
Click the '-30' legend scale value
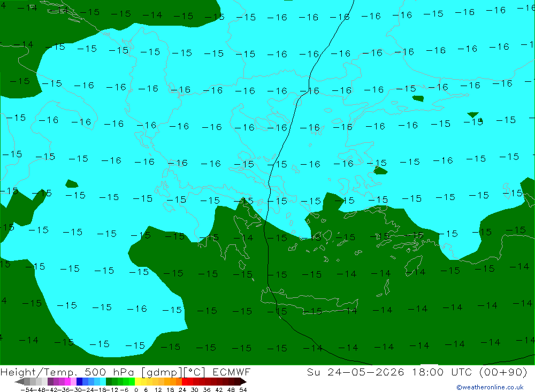tap(77, 390)
